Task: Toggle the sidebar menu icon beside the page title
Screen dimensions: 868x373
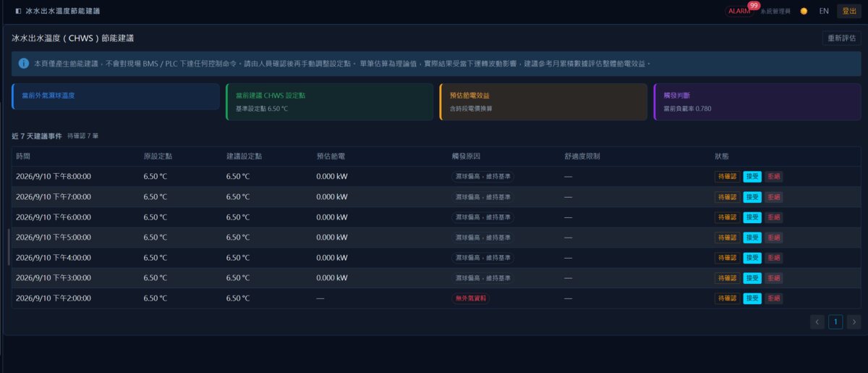Action: click(17, 11)
